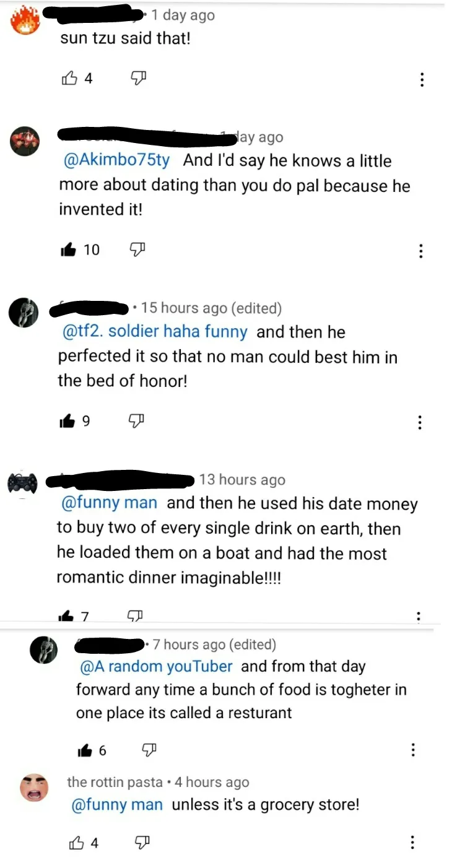This screenshot has height=868, width=452.
Task: Dislike the "sun tzu said that!" comment
Action: click(x=138, y=79)
